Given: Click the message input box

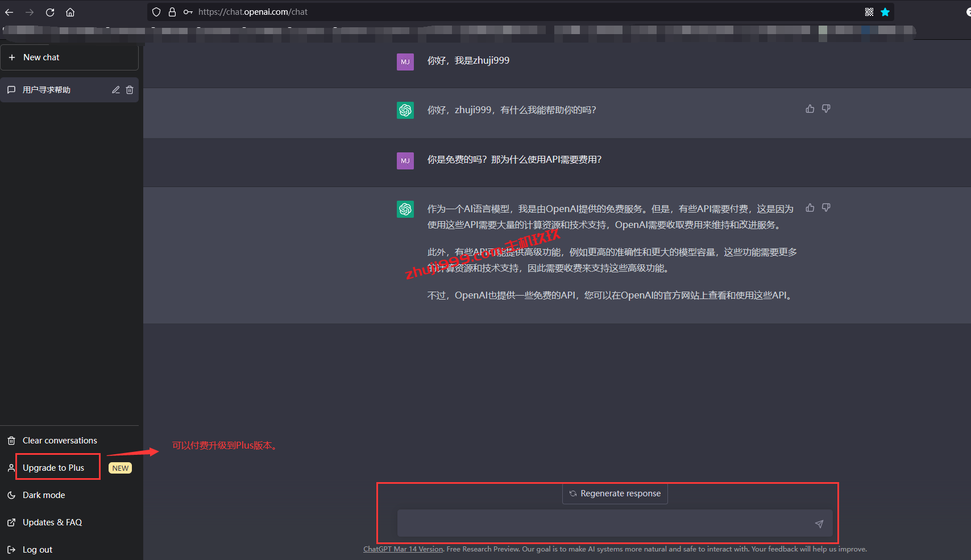Looking at the screenshot, I should click(615, 524).
